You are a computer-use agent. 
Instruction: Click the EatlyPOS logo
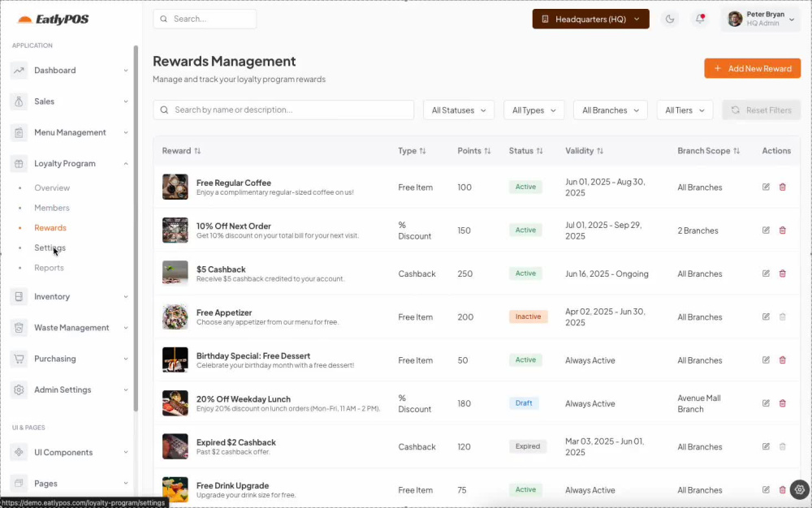(x=53, y=19)
